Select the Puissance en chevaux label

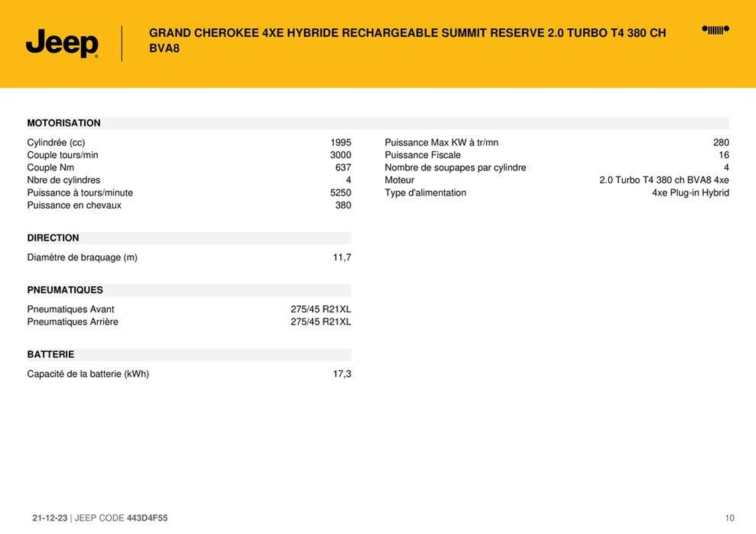pos(74,206)
